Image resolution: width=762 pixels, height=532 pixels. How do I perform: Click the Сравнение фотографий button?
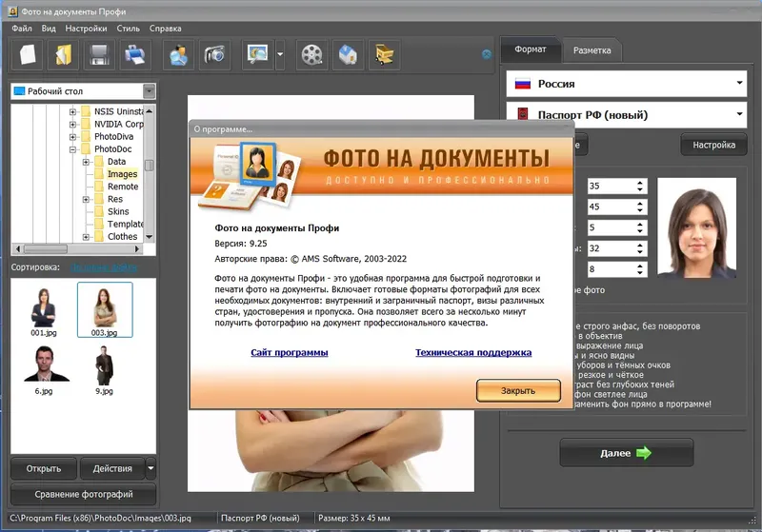click(84, 494)
